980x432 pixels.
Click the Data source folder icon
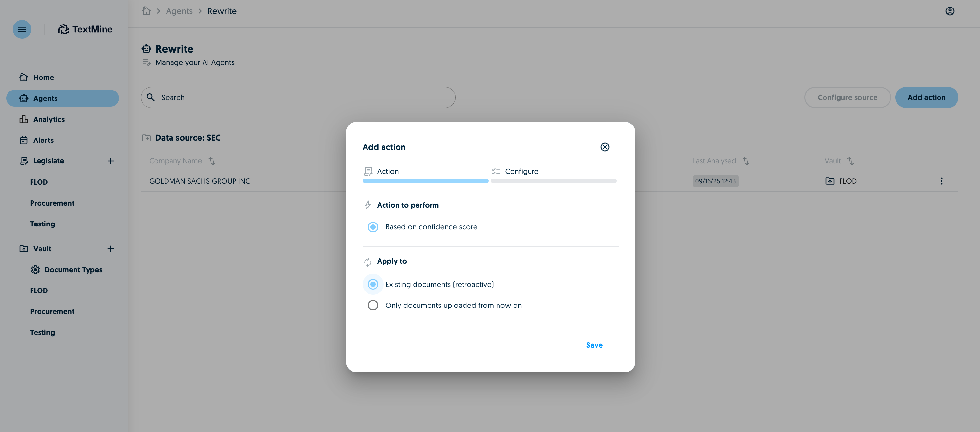pyautogui.click(x=146, y=138)
